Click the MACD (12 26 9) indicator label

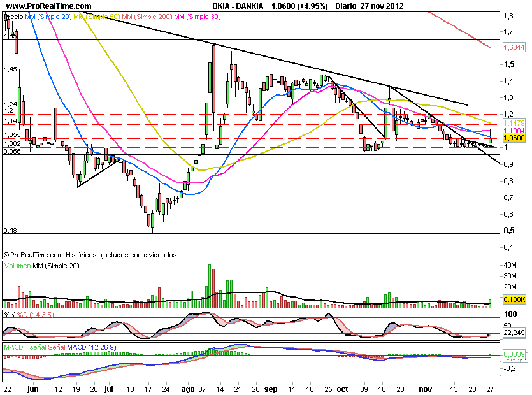click(x=92, y=347)
